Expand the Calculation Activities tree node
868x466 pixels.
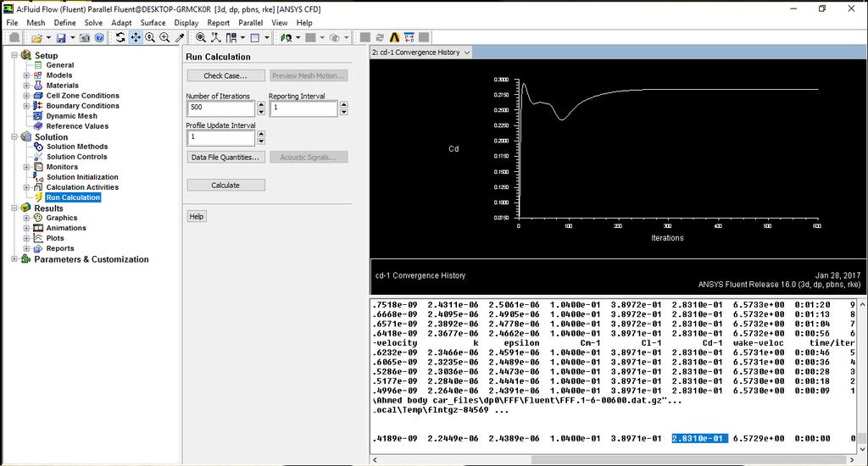click(26, 187)
